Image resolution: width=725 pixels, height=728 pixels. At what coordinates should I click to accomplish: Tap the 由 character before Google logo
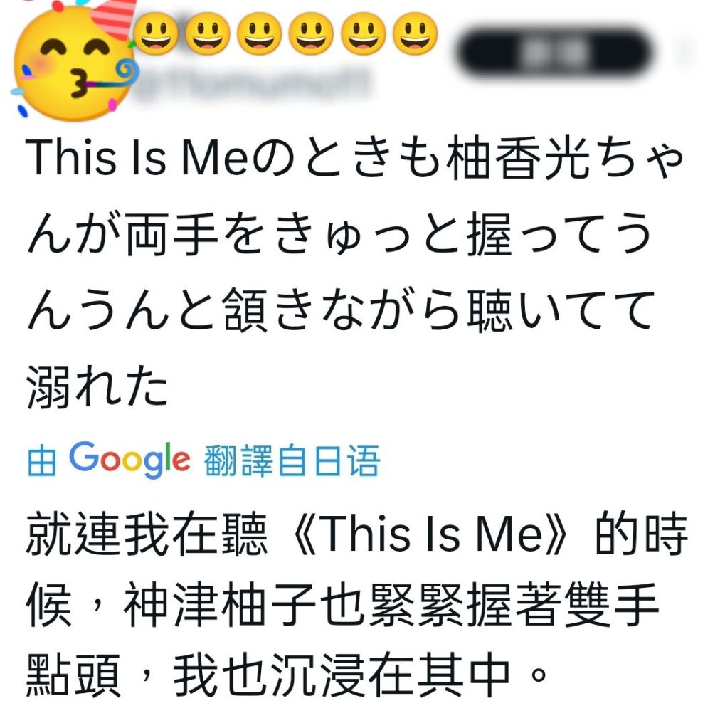pos(42,462)
